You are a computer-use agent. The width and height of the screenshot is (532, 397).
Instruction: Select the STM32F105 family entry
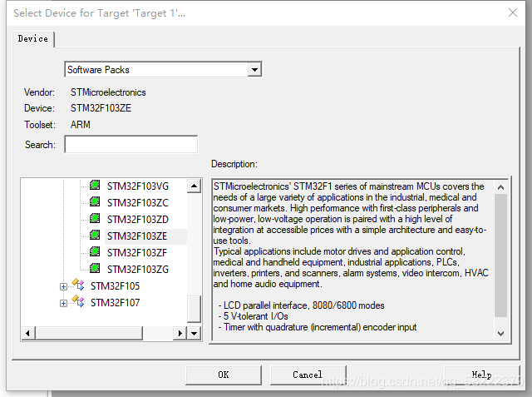pos(115,286)
